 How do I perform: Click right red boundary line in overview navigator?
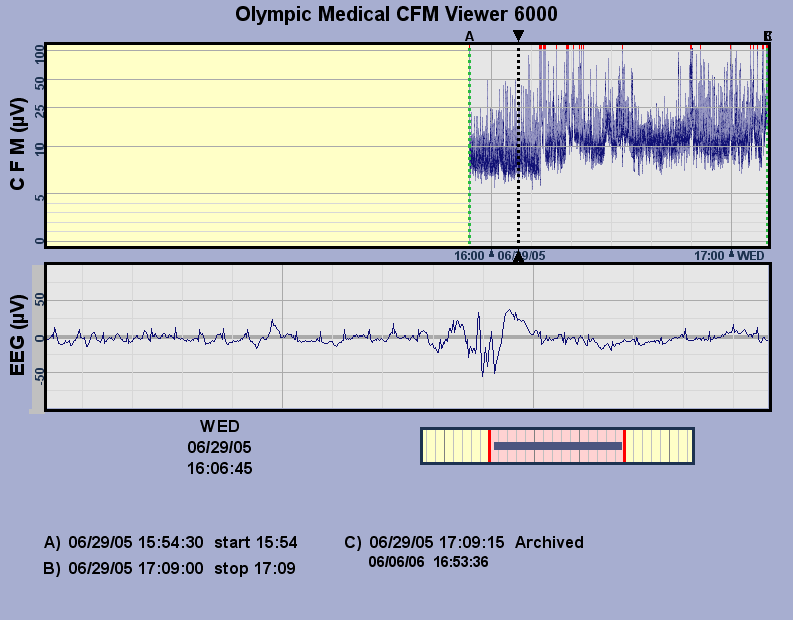tap(625, 446)
